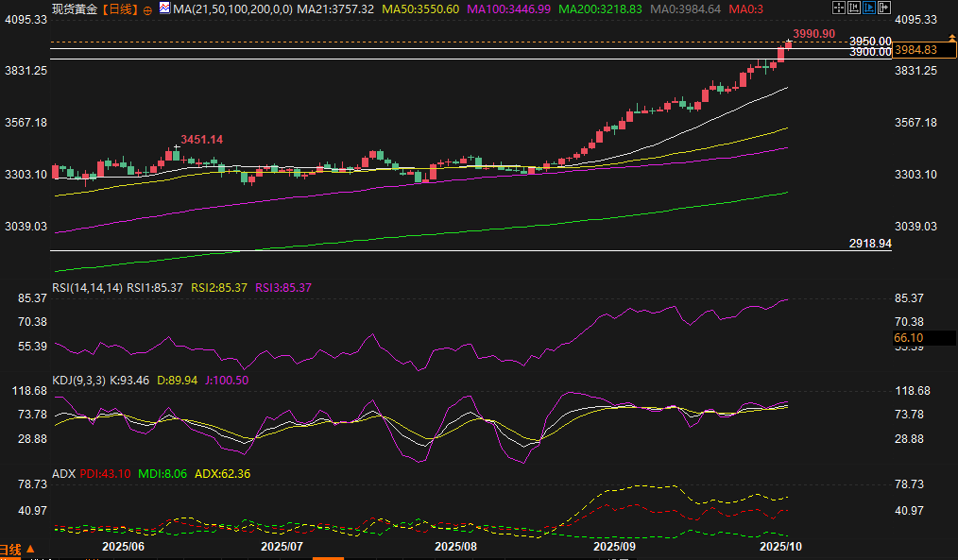Screen dimensions: 958x560
Task: Select the 3950.00 horizontal price line label
Action: click(x=870, y=42)
